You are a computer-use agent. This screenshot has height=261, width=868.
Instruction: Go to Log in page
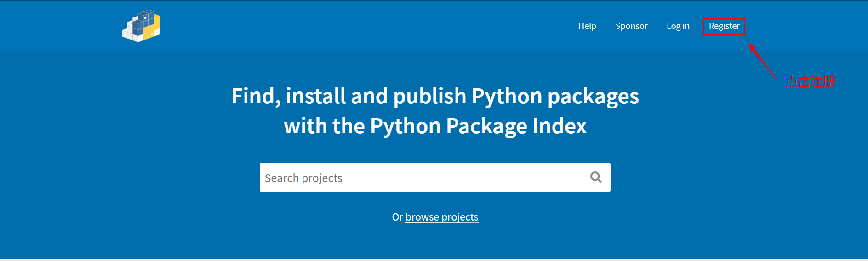tap(678, 26)
